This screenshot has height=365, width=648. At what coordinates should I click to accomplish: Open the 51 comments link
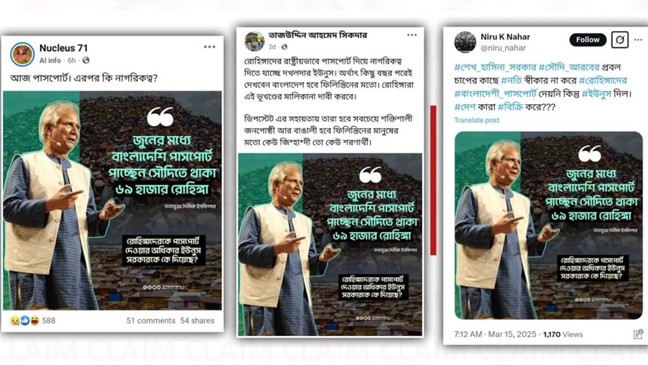click(x=151, y=320)
